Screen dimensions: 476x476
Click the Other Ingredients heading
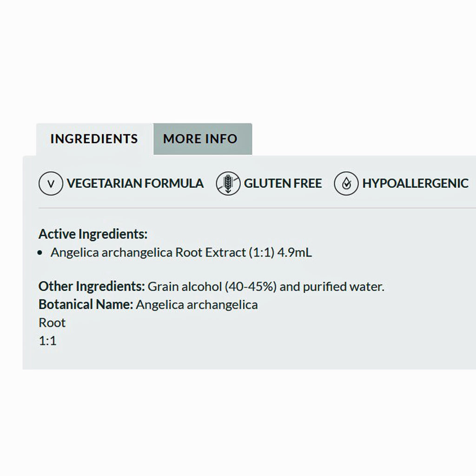tap(93, 286)
